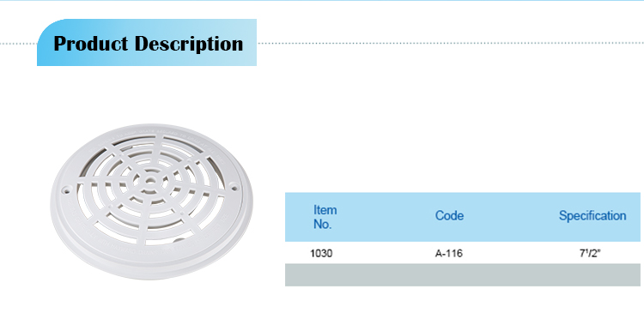Open the white drain cover product image
The width and height of the screenshot is (644, 331).
[151, 201]
